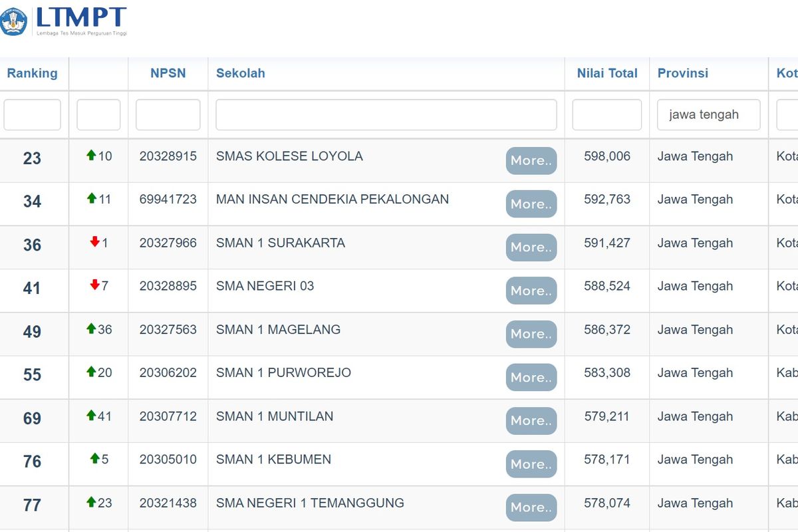Expand More for SMA Negeri 1 Temanggung
Screen dimensions: 798x532
click(x=531, y=507)
